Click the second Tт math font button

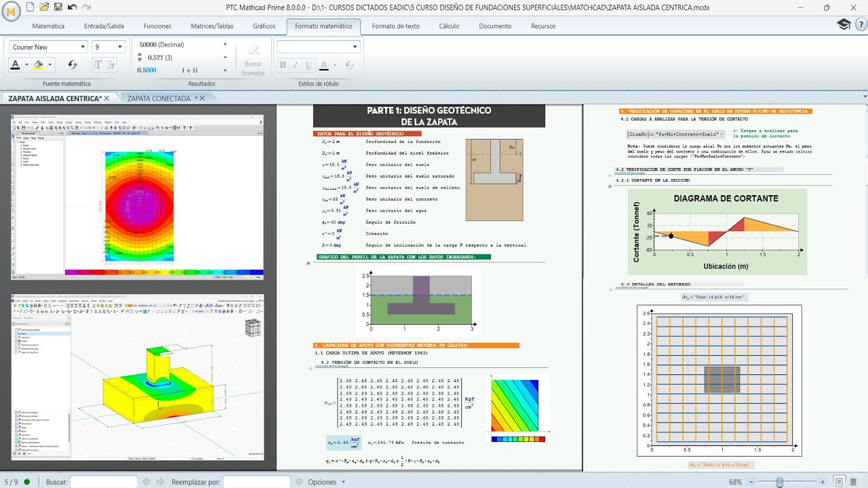pyautogui.click(x=110, y=65)
